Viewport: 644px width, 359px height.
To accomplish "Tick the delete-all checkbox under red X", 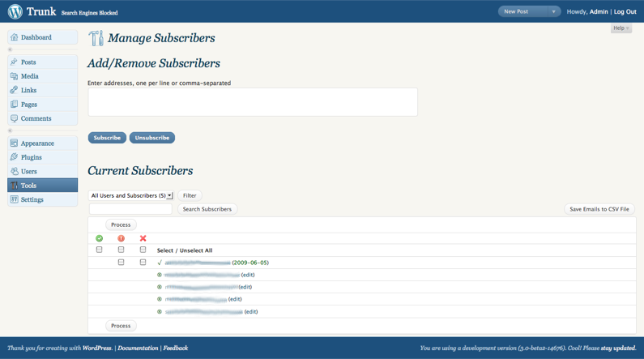I will pyautogui.click(x=143, y=250).
